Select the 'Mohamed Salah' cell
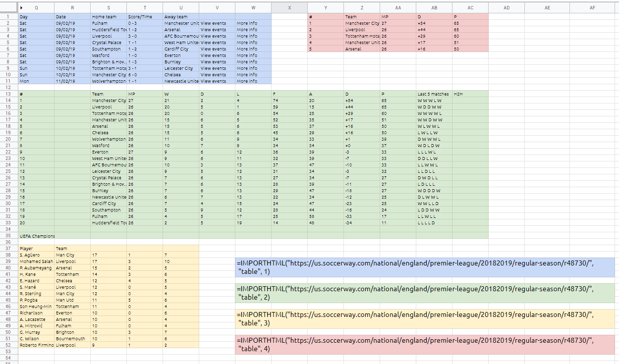The height and width of the screenshot is (364, 619). click(36, 261)
